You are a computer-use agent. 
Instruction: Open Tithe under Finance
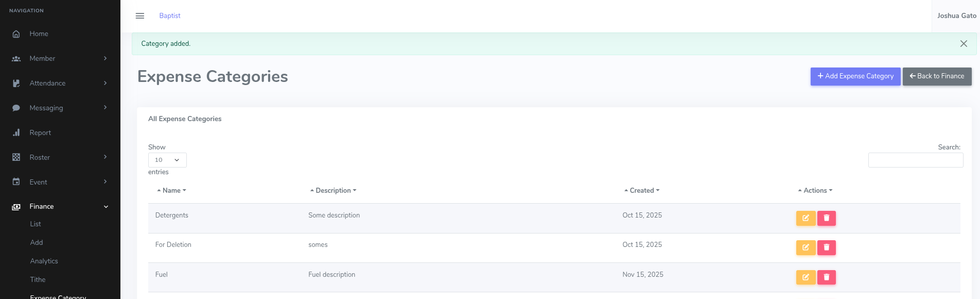tap(38, 280)
